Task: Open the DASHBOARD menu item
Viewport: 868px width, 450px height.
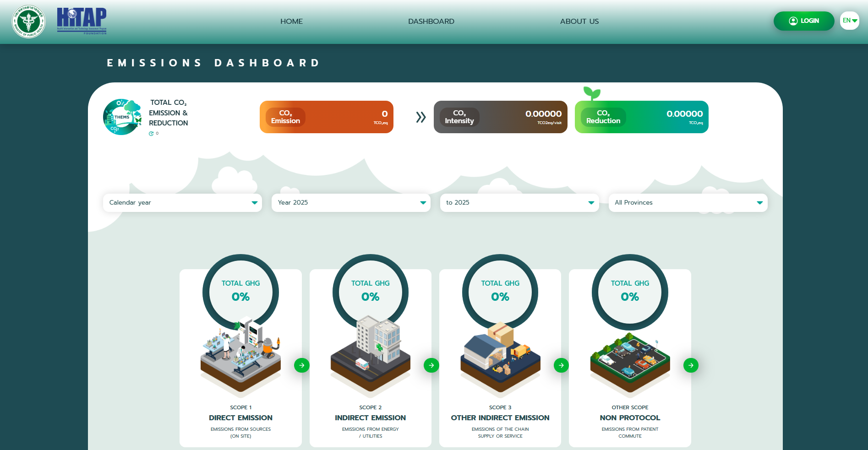Action: click(431, 22)
